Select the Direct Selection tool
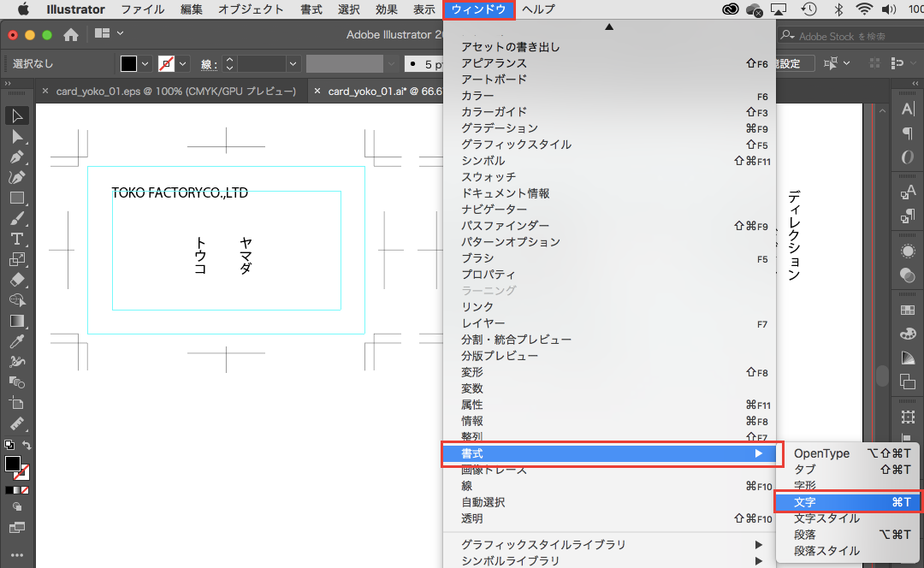Viewport: 924px width, 568px height. click(x=16, y=137)
